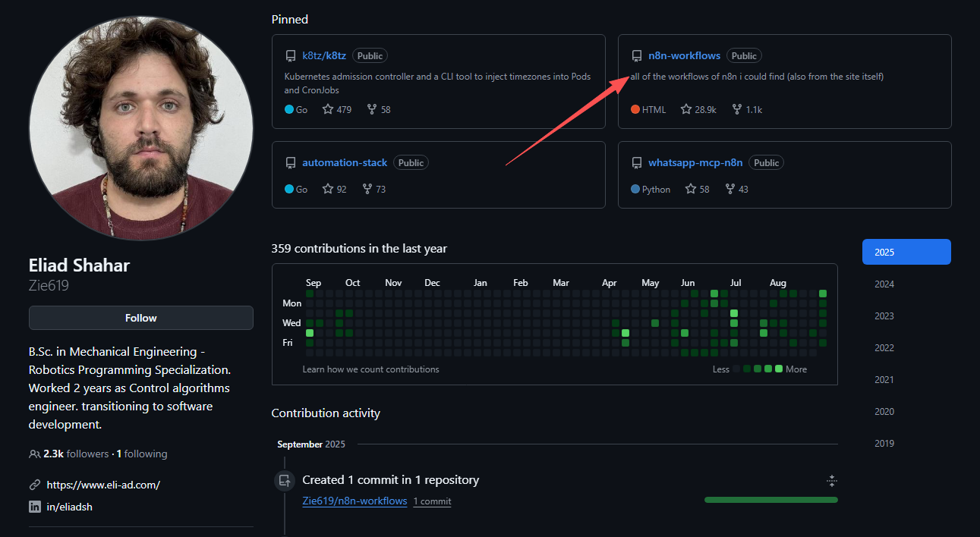The height and width of the screenshot is (537, 980).
Task: Click the repo icon beside n8n-workflows
Action: click(x=637, y=56)
